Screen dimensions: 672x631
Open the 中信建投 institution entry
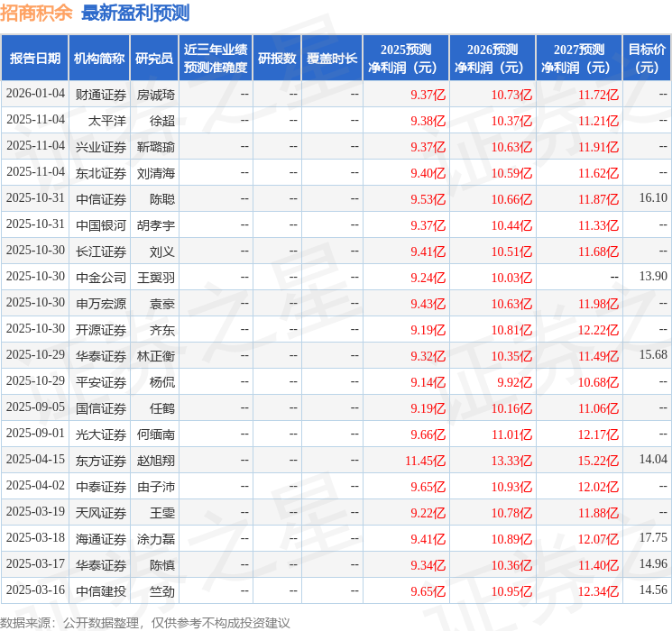click(x=101, y=591)
